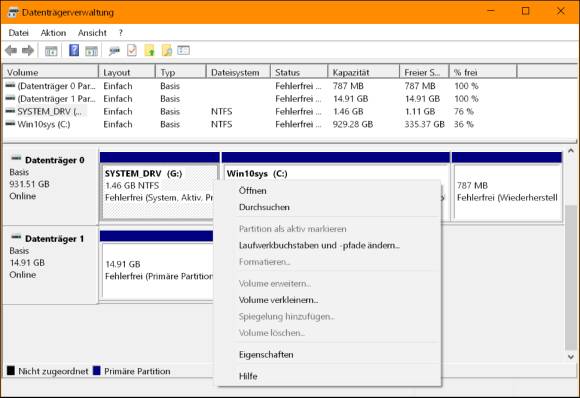Sort by the % frei column header
Viewport: 580px width, 398px height.
[x=483, y=72]
